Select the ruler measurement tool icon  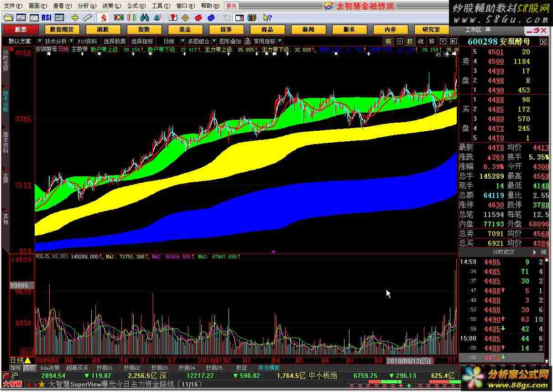88,18
